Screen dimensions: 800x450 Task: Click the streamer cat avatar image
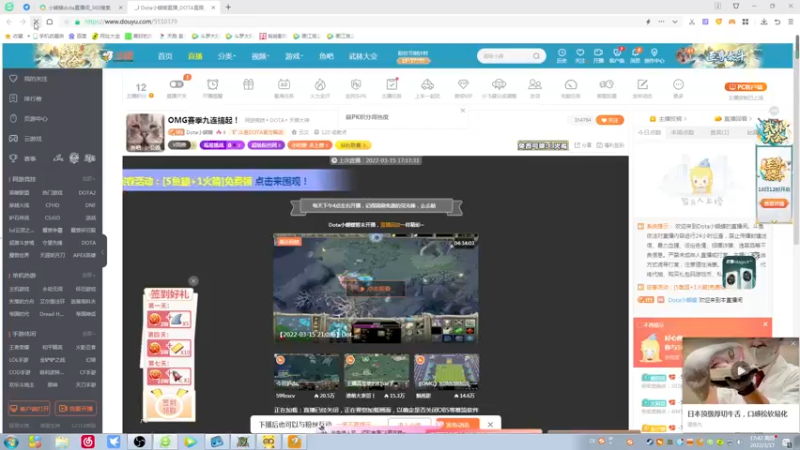[x=145, y=132]
